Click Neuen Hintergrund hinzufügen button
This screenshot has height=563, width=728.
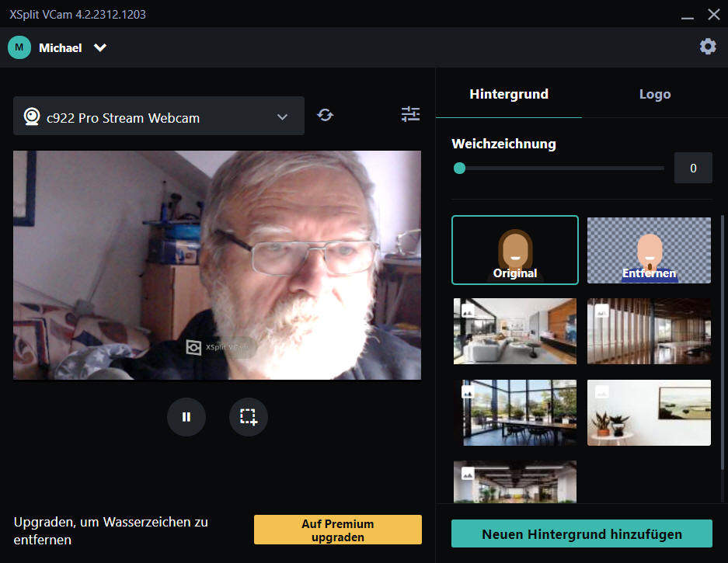pyautogui.click(x=581, y=534)
